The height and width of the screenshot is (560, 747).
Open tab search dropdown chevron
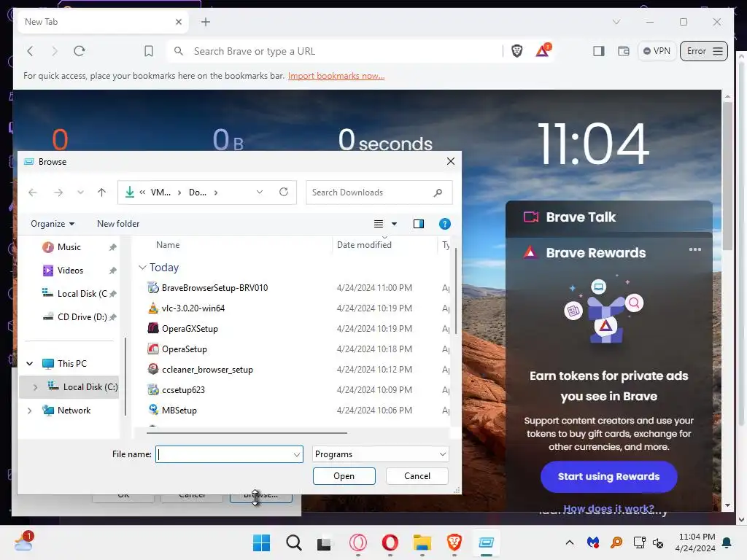[616, 22]
